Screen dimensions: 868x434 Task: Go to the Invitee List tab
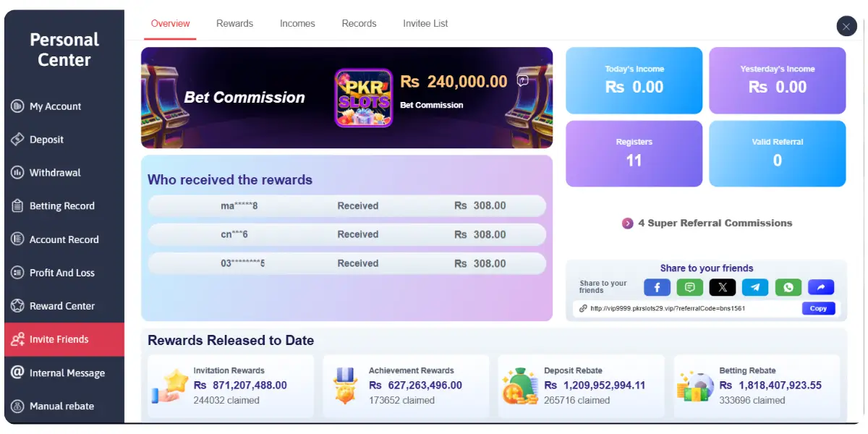(425, 23)
